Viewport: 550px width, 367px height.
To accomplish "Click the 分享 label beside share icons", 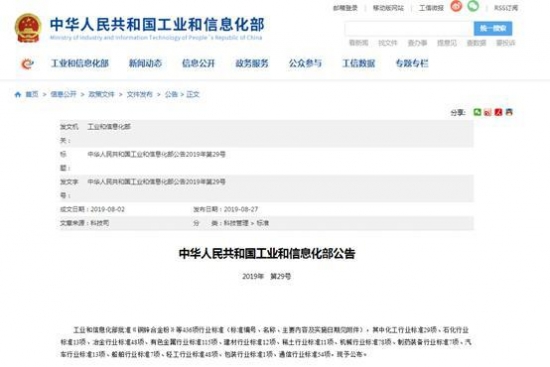I will (458, 113).
